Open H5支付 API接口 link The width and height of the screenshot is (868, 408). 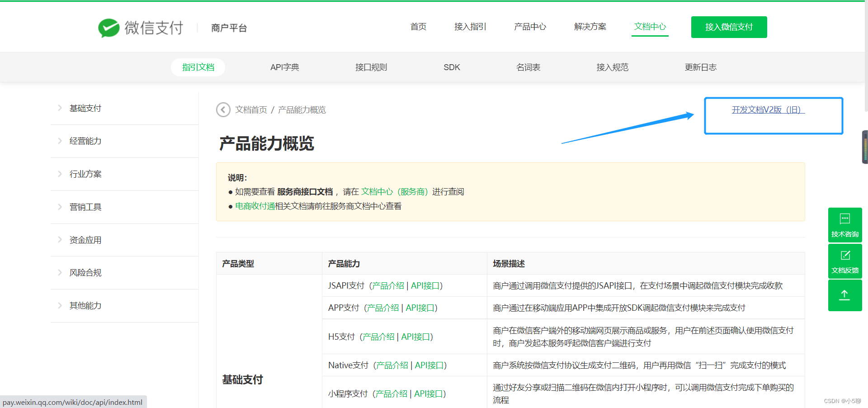pyautogui.click(x=415, y=337)
